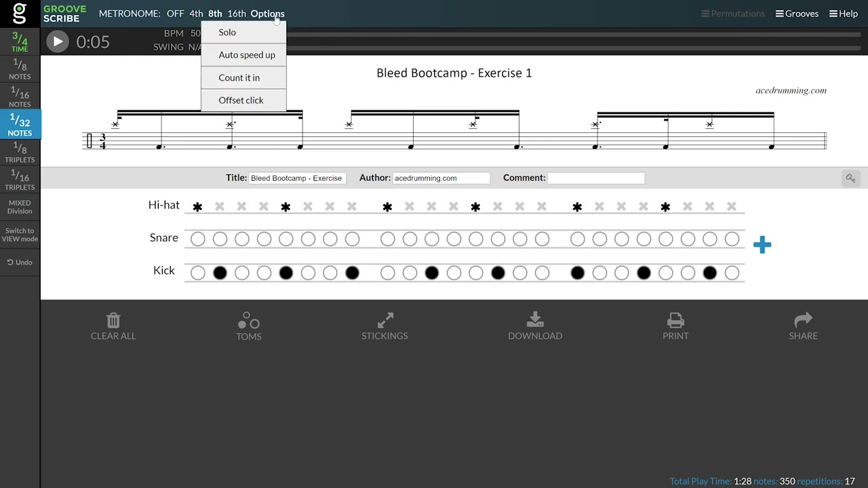Click the Print icon
Screen dimensions: 868x488
click(x=675, y=320)
